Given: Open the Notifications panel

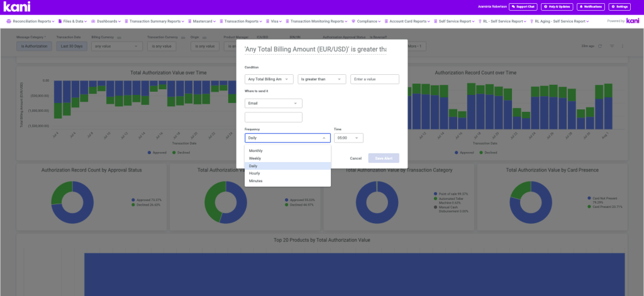Looking at the screenshot, I should coord(589,6).
